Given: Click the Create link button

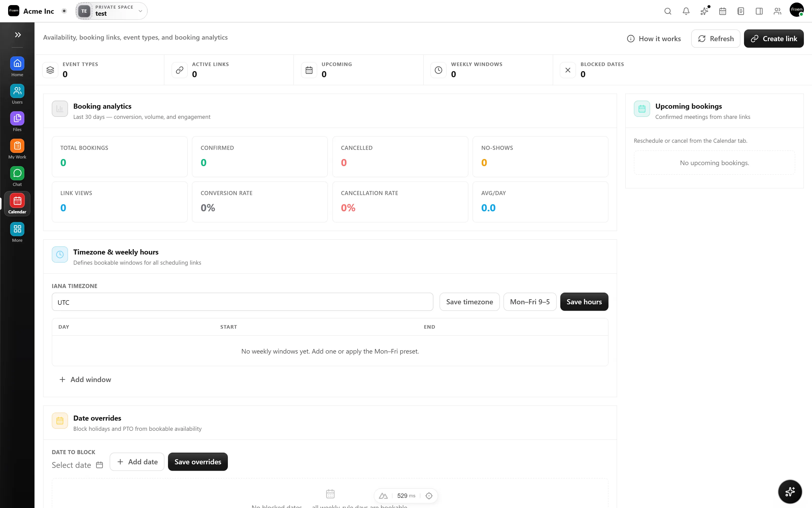Looking at the screenshot, I should click(x=773, y=39).
